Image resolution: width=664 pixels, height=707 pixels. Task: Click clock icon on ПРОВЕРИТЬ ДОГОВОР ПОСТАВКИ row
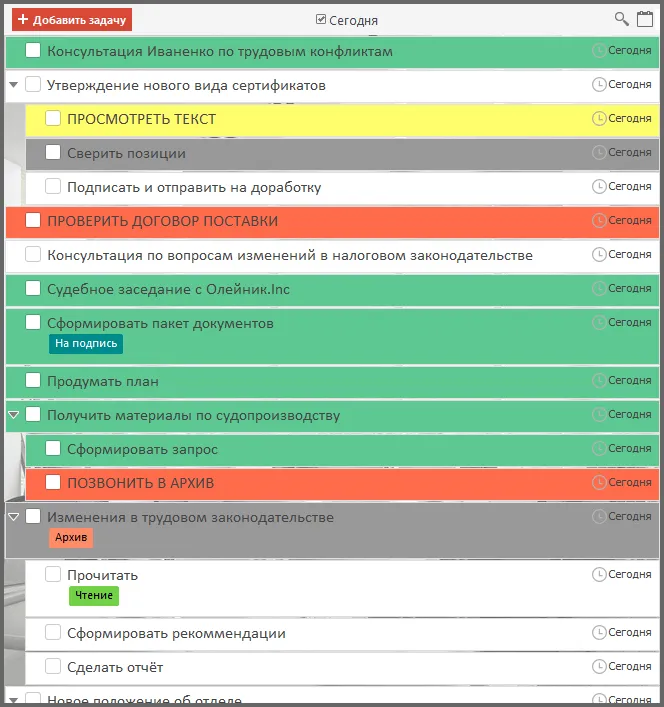[599, 220]
